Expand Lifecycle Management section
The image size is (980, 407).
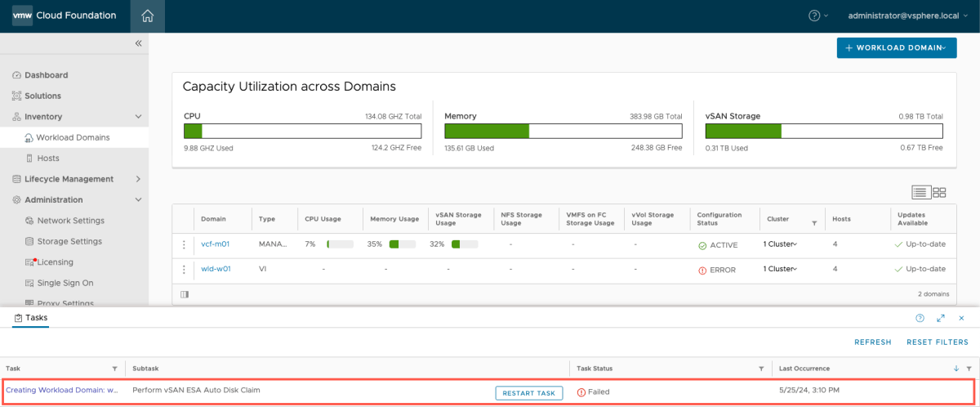click(138, 179)
